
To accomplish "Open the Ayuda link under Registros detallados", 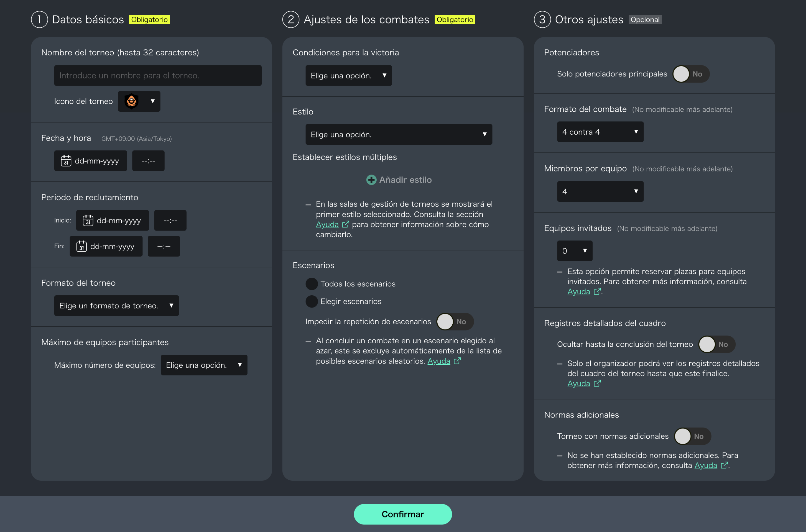I will coord(579,384).
